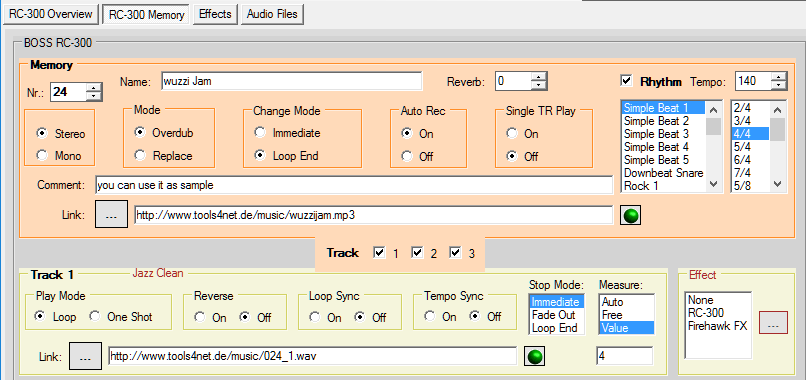The width and height of the screenshot is (806, 380).
Task: Choose Replace mode
Action: [139, 155]
